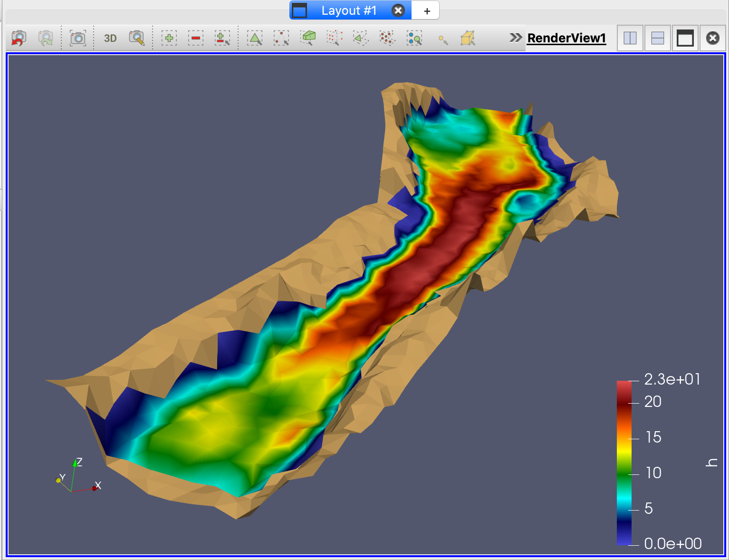
Task: Activate the select points on surface tool
Action: tap(281, 38)
